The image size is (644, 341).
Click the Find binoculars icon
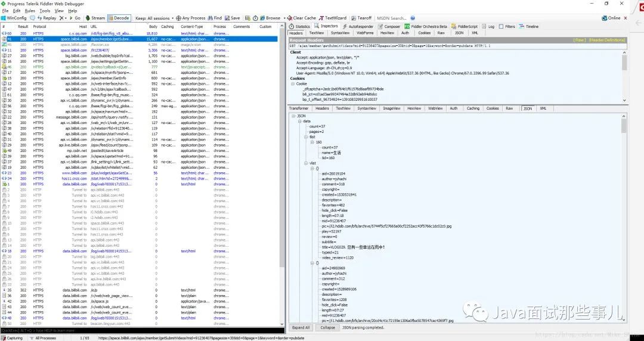210,18
